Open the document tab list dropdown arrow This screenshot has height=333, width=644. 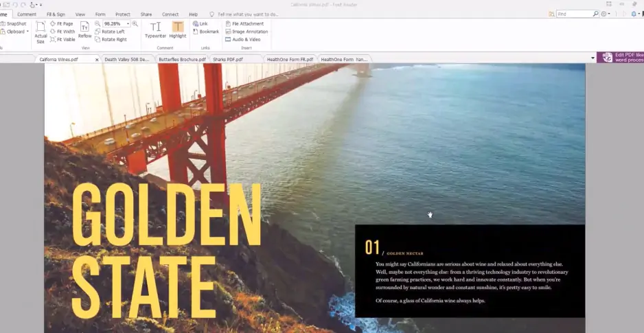(593, 58)
